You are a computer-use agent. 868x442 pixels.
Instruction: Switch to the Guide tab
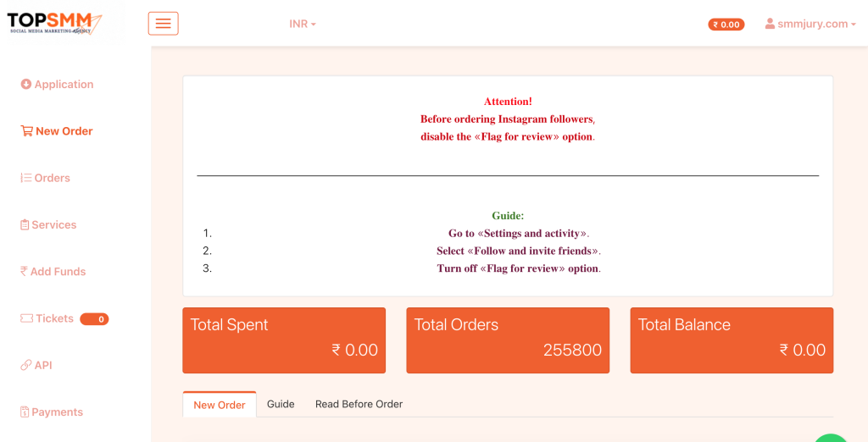(x=281, y=405)
